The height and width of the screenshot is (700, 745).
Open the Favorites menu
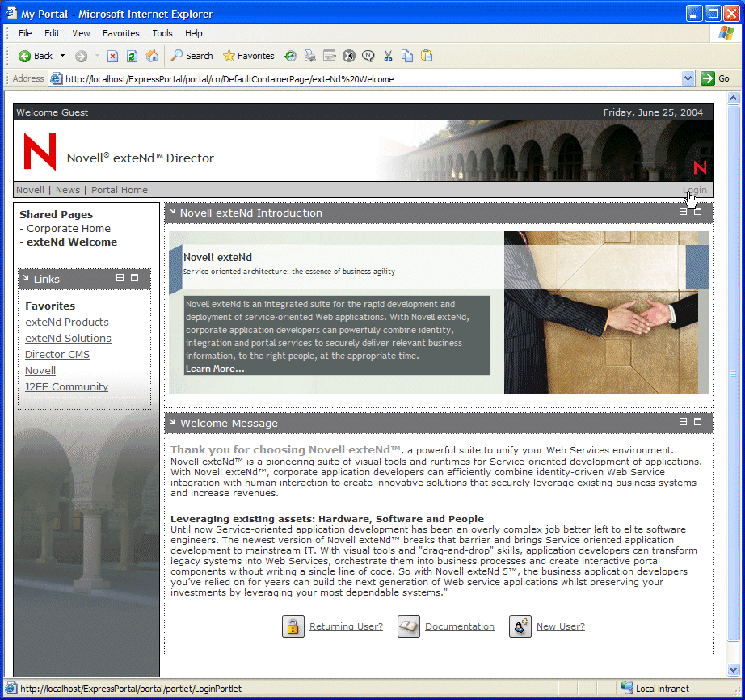coord(120,33)
